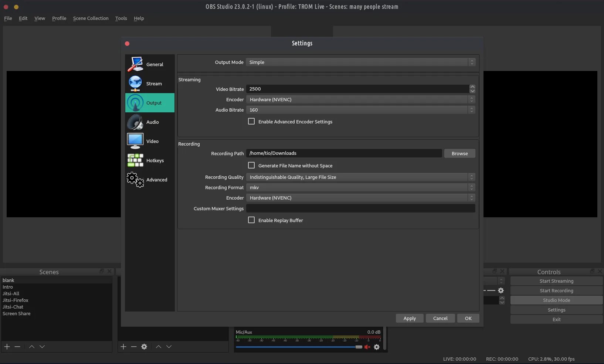Screen dimensions: 604x364
Task: Select the Screen Share scene
Action: [16, 313]
